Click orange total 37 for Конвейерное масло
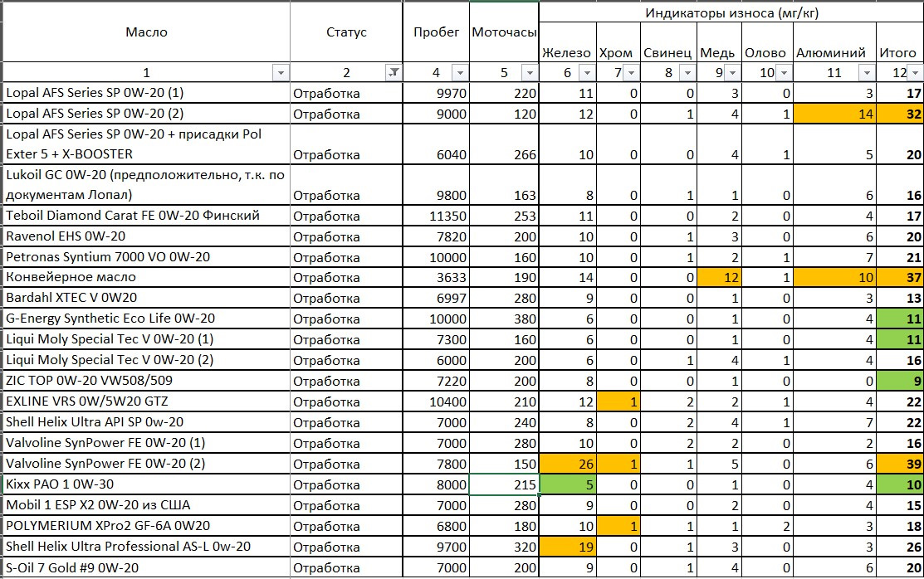This screenshot has width=924, height=579. click(900, 277)
